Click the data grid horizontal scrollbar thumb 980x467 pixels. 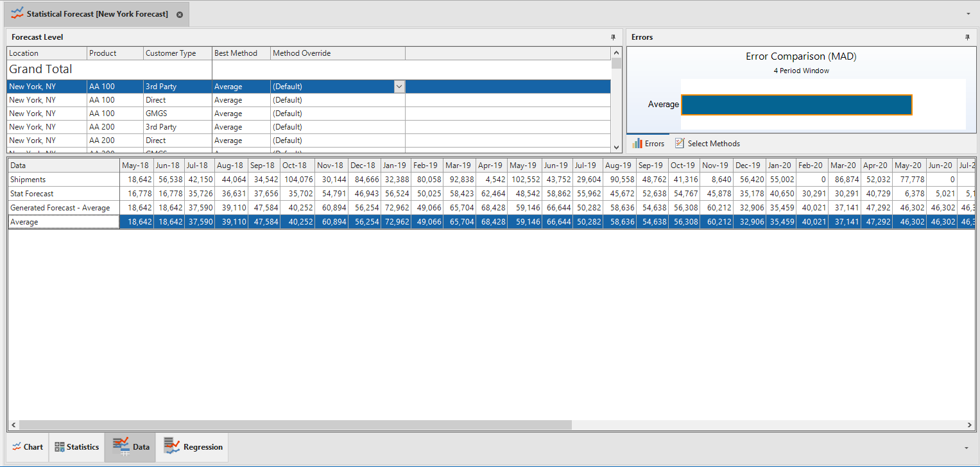[295, 425]
